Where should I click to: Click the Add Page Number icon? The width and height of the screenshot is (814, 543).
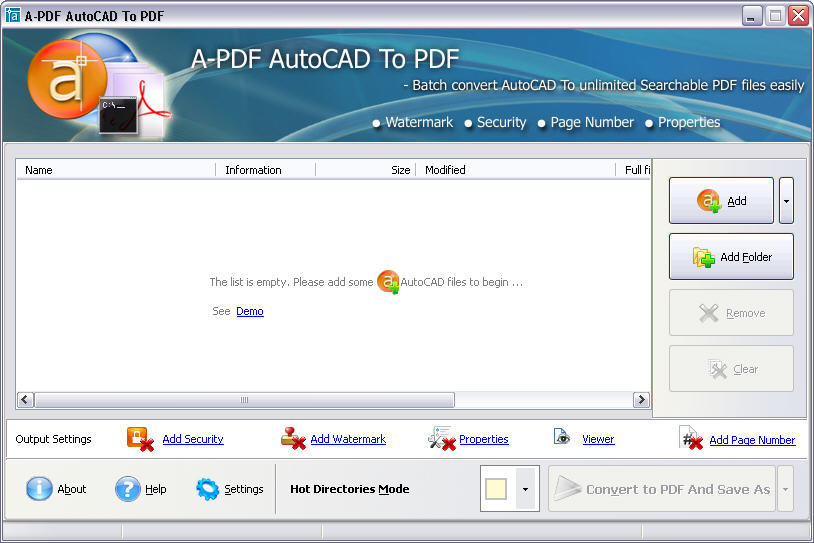coord(691,438)
